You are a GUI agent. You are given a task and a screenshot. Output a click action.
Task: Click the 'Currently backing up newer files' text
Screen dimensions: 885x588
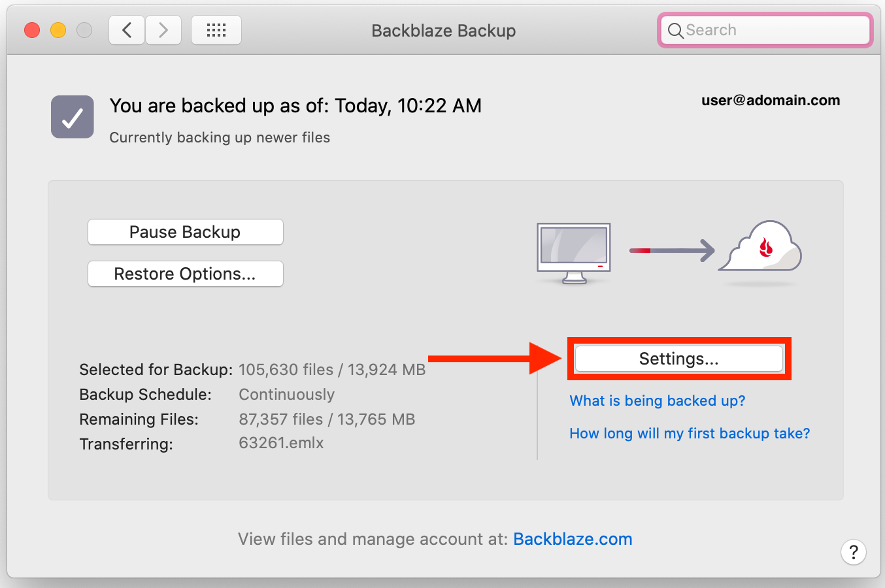click(x=220, y=138)
